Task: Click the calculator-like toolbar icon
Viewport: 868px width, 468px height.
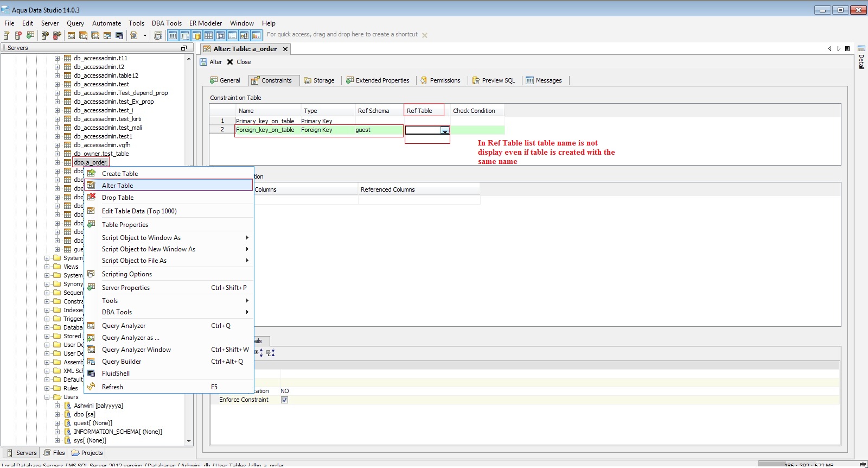Action: (x=158, y=35)
